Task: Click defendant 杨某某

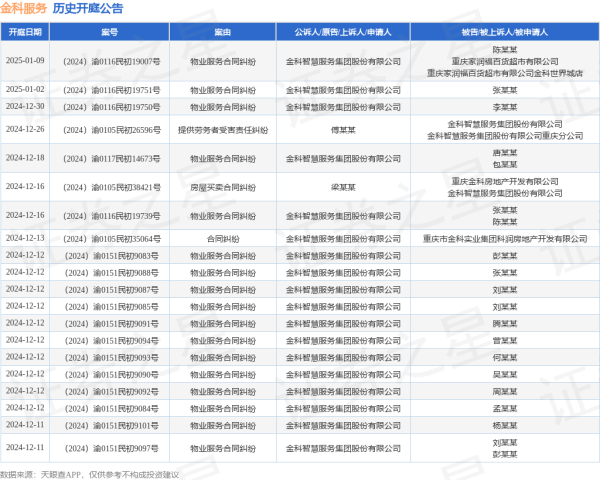Action: [505, 426]
